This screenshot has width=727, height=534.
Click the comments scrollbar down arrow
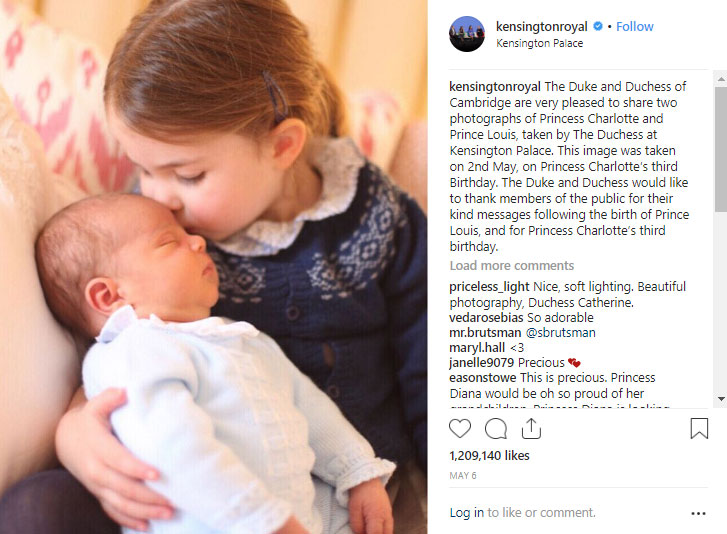tap(721, 399)
